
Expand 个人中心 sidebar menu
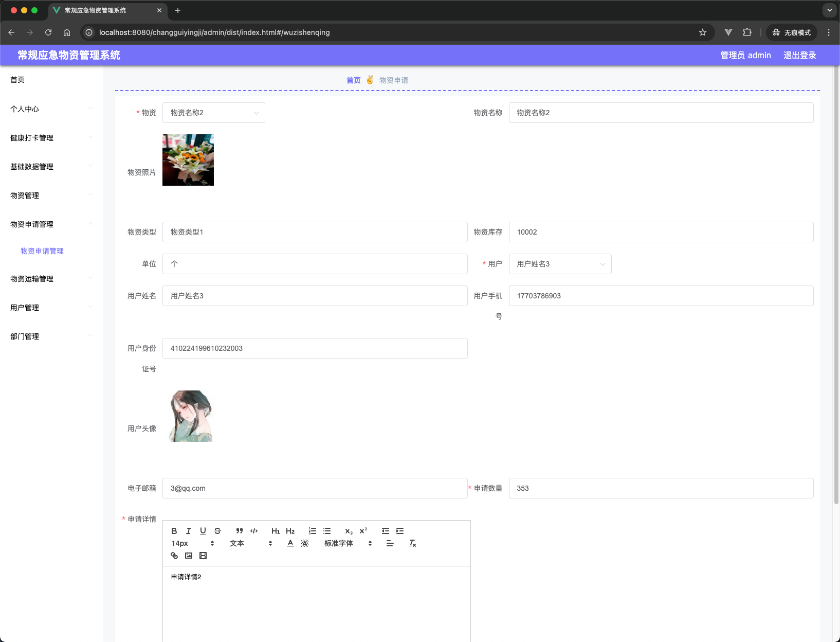(x=51, y=109)
